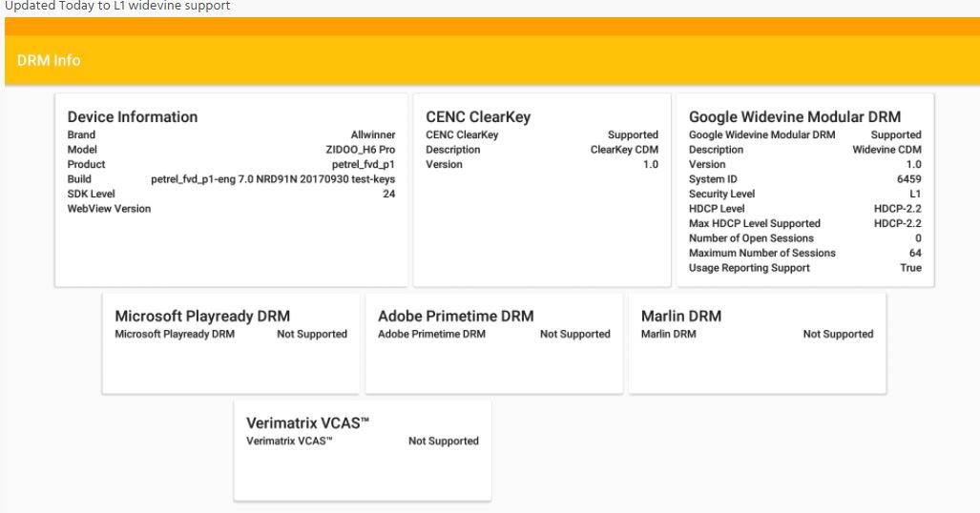Select the Microsoft Playready DRM card heading
Viewport: 980px width, 513px height.
202,316
